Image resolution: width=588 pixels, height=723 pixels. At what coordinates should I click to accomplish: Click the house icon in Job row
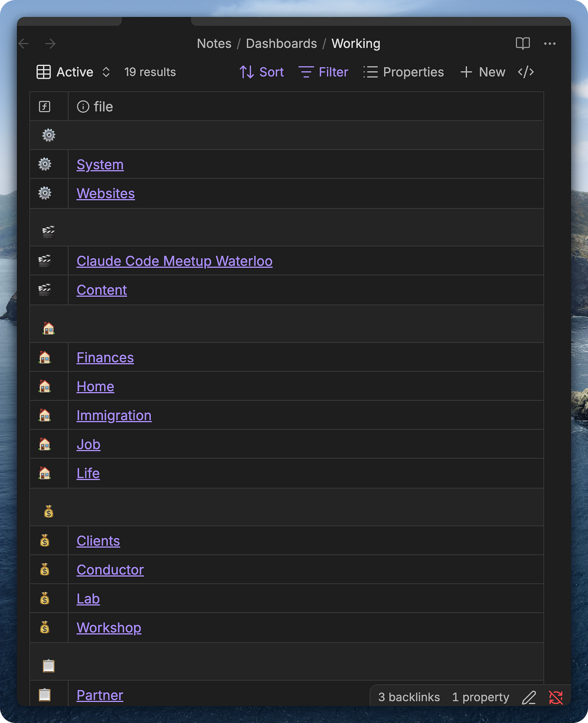click(x=45, y=444)
